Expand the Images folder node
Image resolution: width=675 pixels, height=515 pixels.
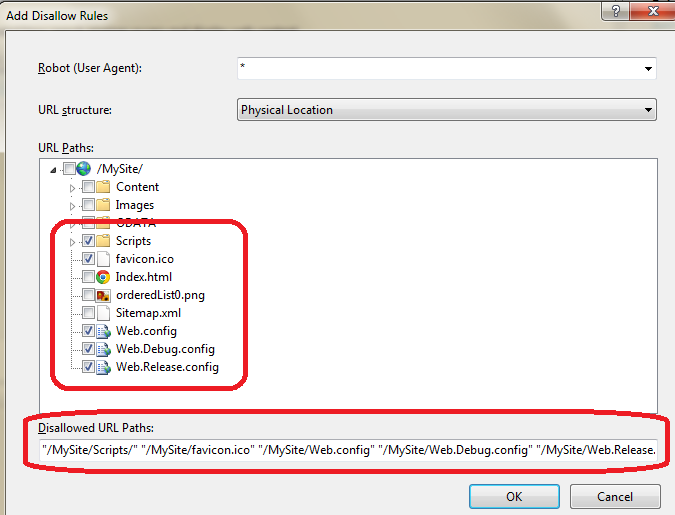coord(72,206)
